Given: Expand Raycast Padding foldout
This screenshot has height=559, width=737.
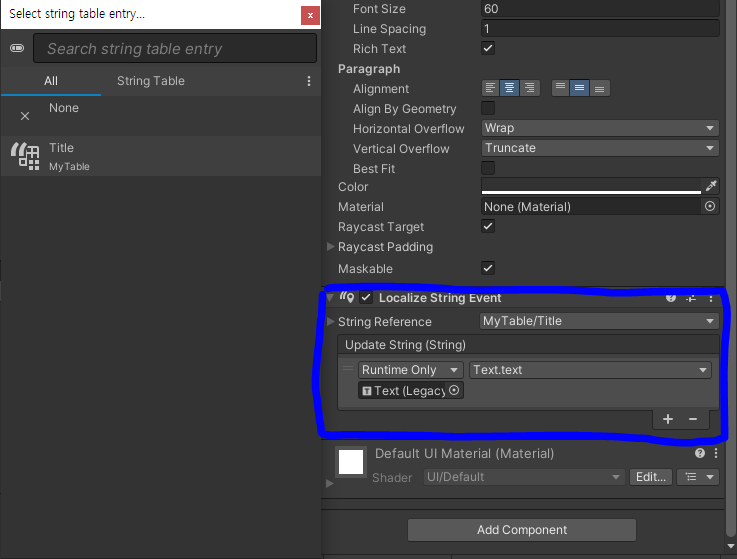Looking at the screenshot, I should click(x=330, y=246).
